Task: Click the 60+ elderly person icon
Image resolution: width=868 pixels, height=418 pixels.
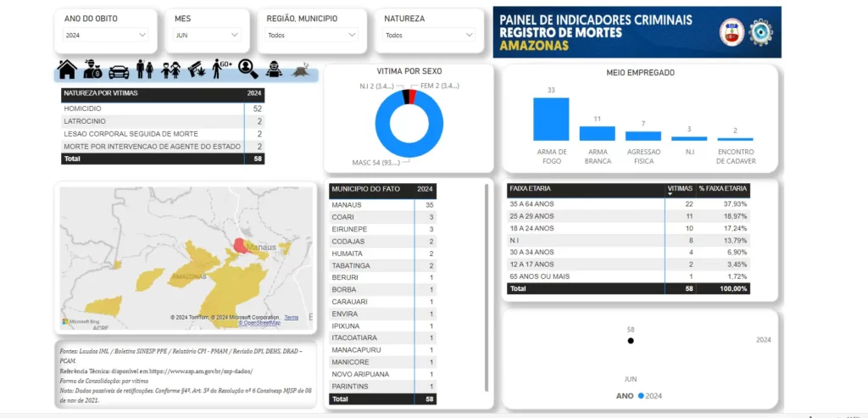Action: coord(222,69)
